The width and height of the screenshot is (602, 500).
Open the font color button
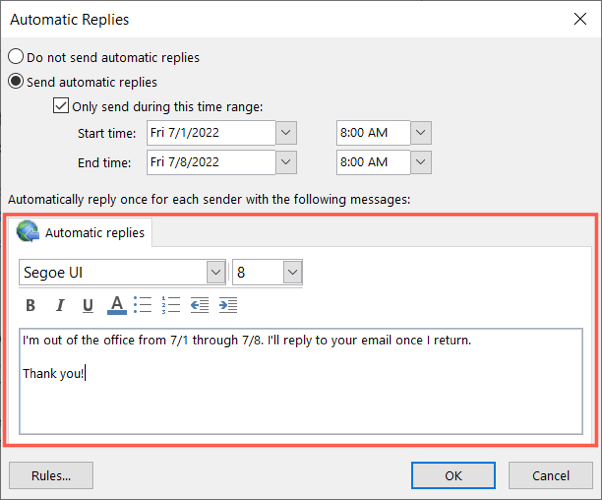pyautogui.click(x=117, y=305)
